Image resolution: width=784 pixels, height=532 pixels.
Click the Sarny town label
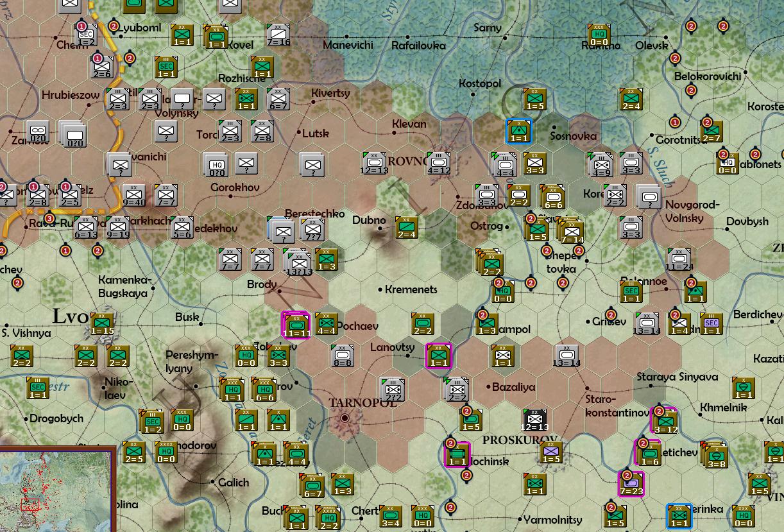(488, 28)
